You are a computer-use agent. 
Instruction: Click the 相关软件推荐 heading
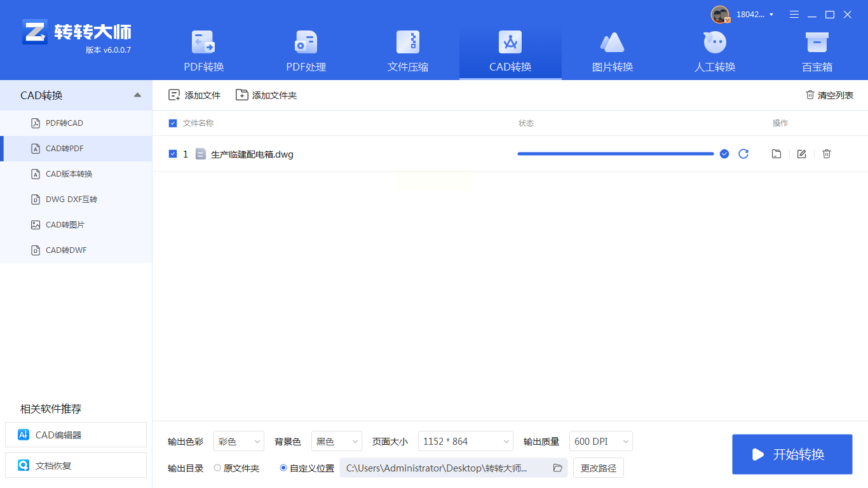tap(51, 409)
